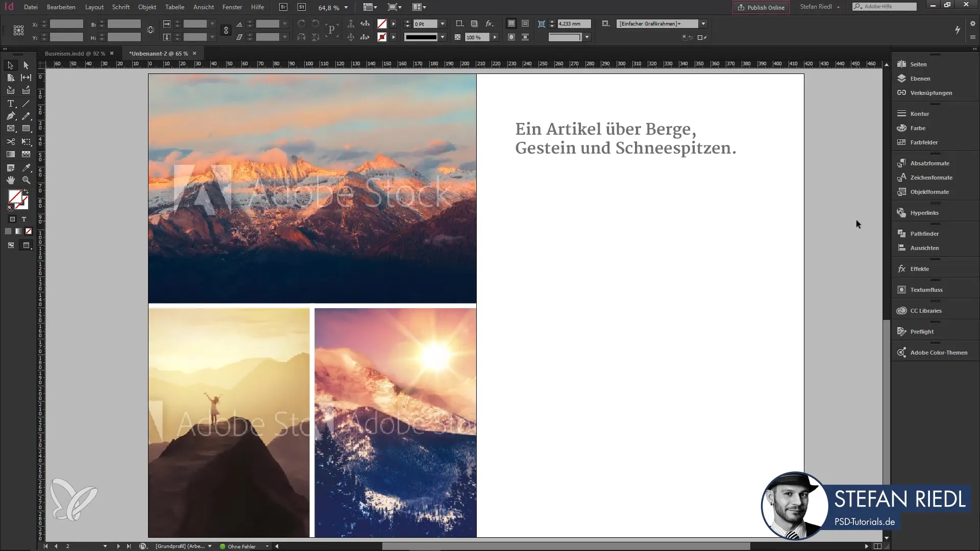Select the Type tool
The image size is (980, 551).
pos(10,104)
